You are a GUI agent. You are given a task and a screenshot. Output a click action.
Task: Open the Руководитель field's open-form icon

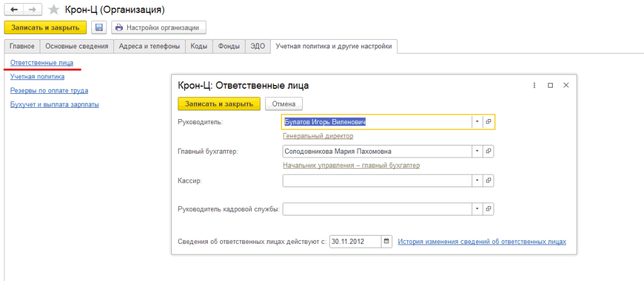coord(489,122)
